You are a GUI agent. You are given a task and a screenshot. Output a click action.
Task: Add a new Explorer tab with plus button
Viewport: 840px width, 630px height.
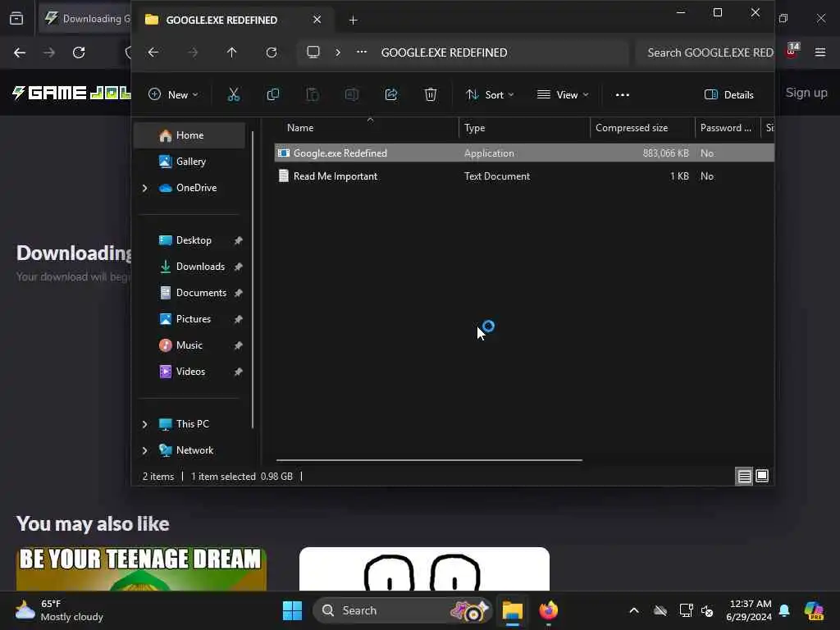(x=353, y=21)
